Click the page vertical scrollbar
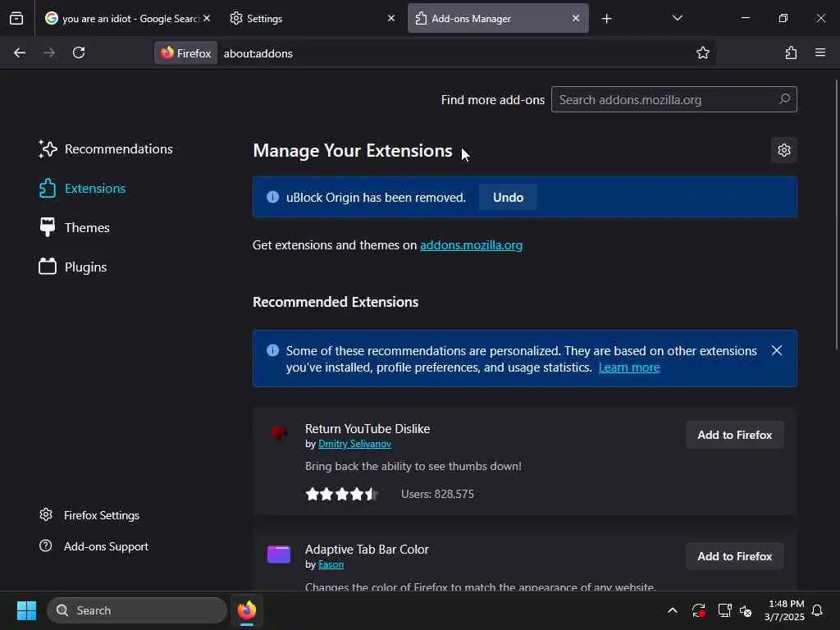This screenshot has height=630, width=840. tap(836, 214)
